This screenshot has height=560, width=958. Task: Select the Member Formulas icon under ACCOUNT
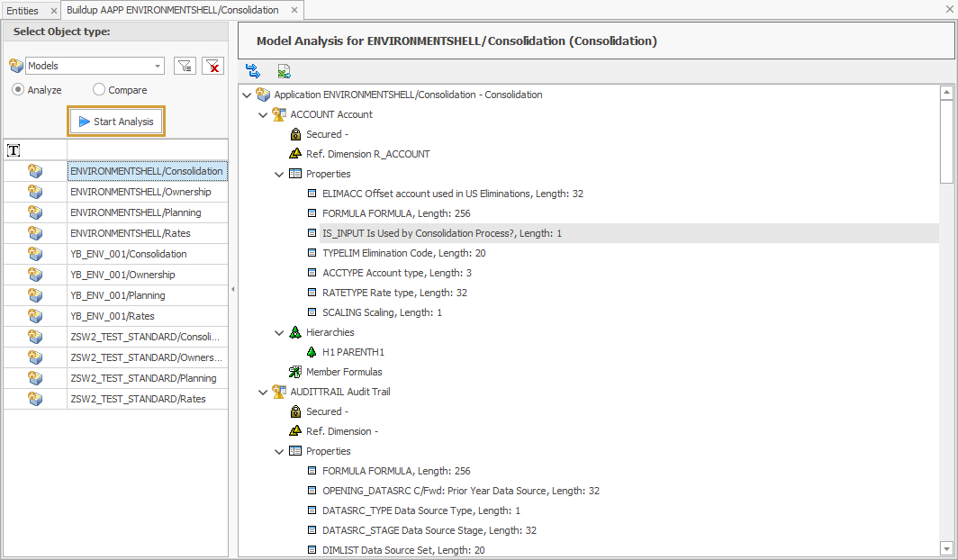[294, 372]
